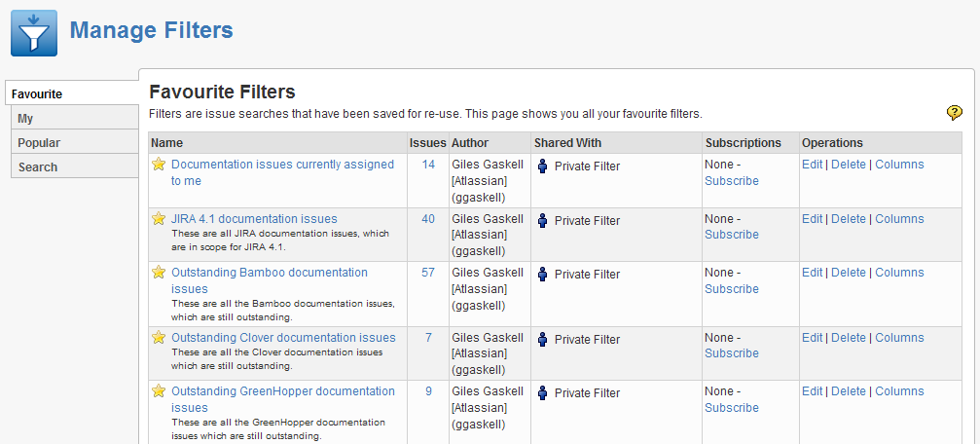Click person icon in JIRA 4.1 row
Image resolution: width=980 pixels, height=444 pixels.
coord(542,221)
